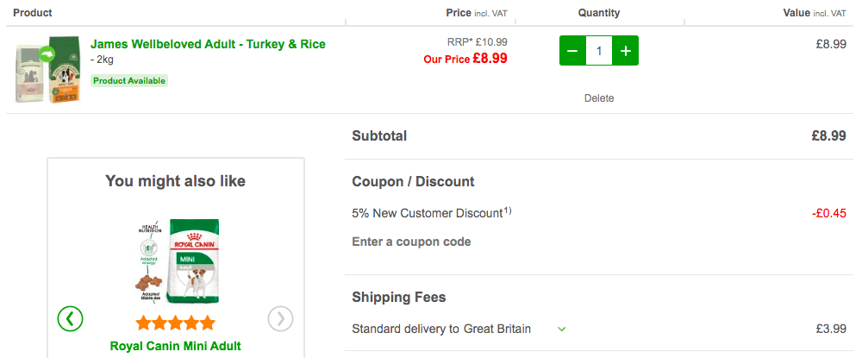Image resolution: width=868 pixels, height=358 pixels.
Task: Open James Wellbeloved Adult Turkey & Rice link
Action: pyautogui.click(x=208, y=44)
